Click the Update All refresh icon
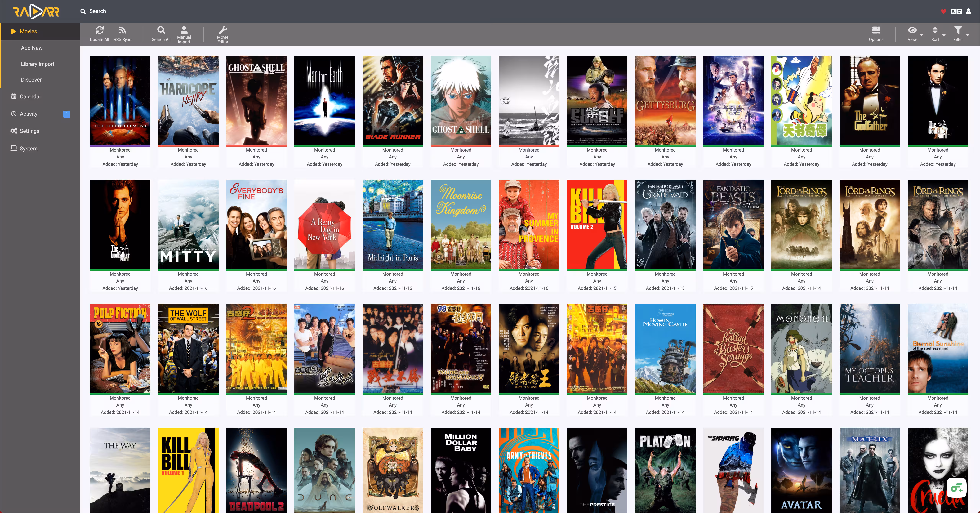The width and height of the screenshot is (980, 513). (99, 30)
